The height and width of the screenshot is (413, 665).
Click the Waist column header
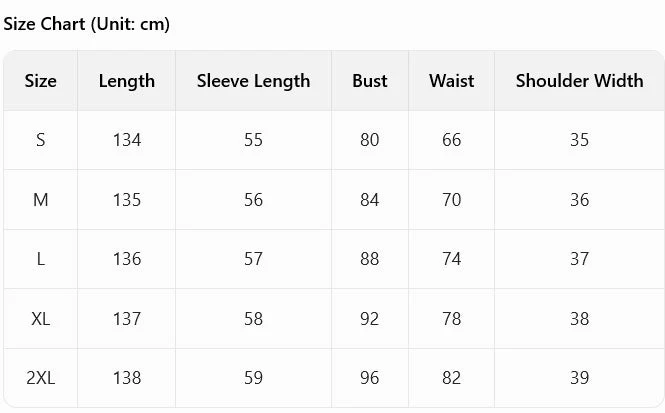click(x=451, y=81)
